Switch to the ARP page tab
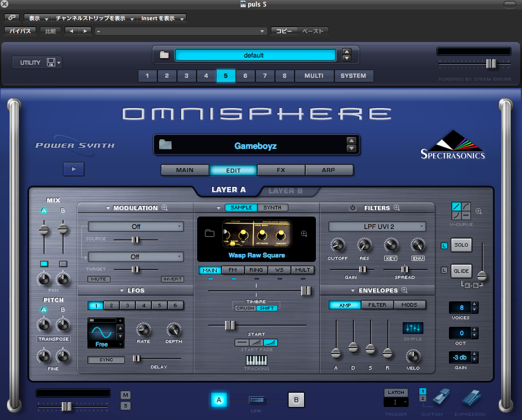 328,170
